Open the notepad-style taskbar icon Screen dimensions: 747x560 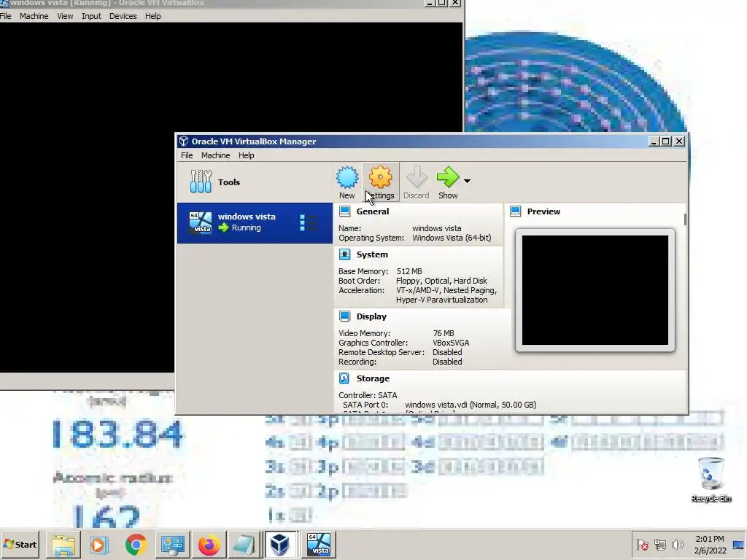244,545
